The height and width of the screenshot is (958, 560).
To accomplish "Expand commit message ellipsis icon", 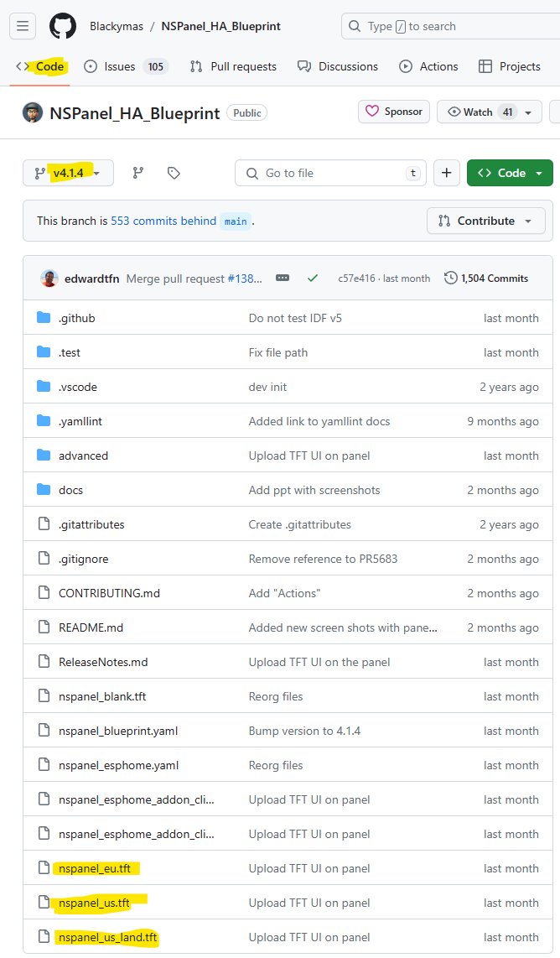I will [283, 279].
